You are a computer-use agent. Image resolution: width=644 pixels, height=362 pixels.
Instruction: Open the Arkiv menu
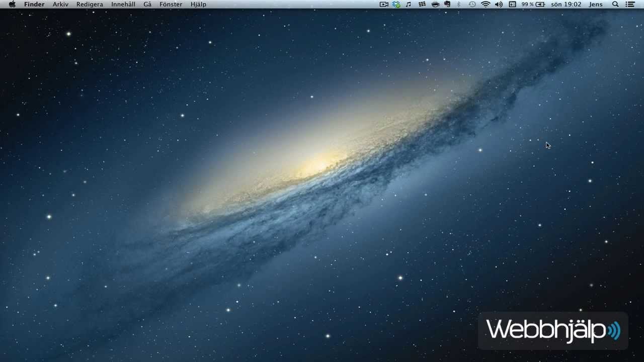(x=60, y=5)
